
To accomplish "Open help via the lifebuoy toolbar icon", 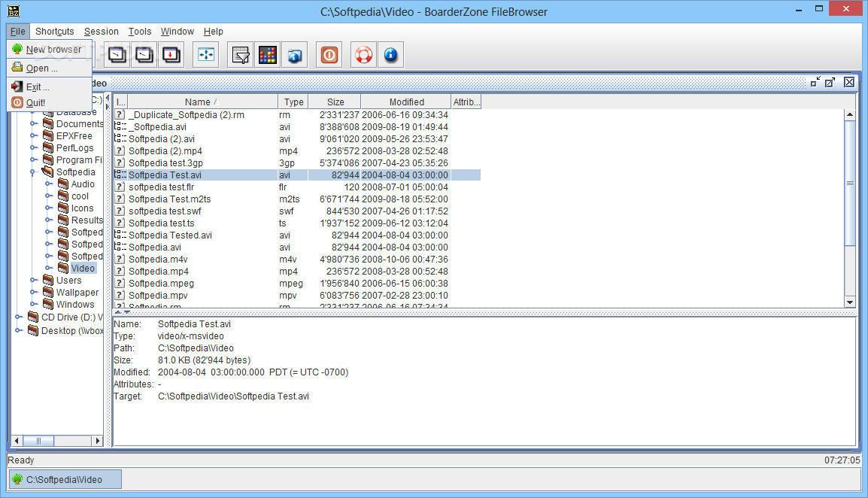I will [364, 55].
